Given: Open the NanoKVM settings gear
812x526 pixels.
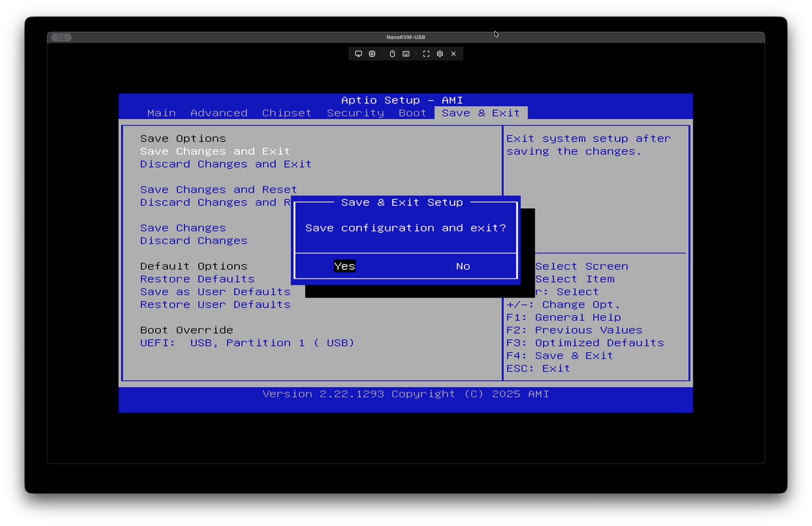Looking at the screenshot, I should click(440, 54).
